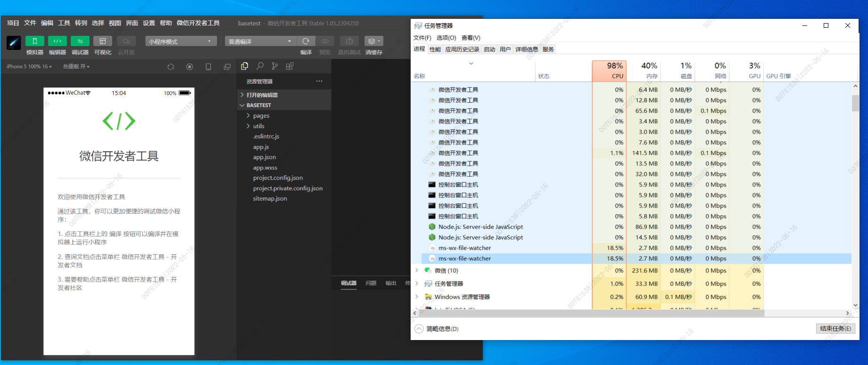Switch to the 应用历史记录 tab

462,49
